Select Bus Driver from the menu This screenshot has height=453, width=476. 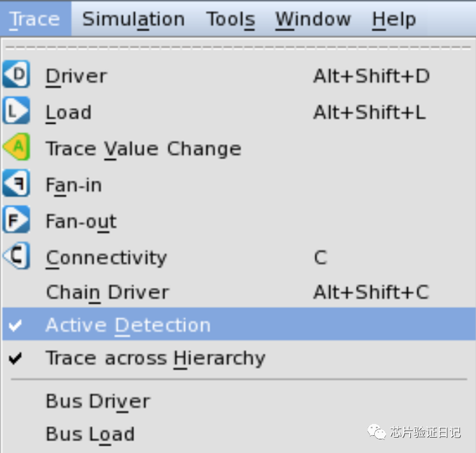point(98,401)
